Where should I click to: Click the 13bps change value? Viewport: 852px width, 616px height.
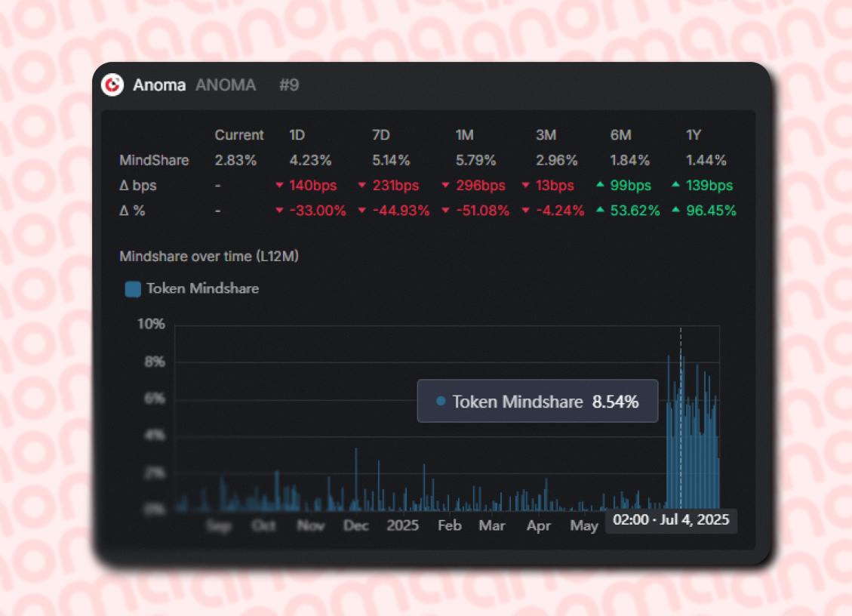tap(555, 186)
